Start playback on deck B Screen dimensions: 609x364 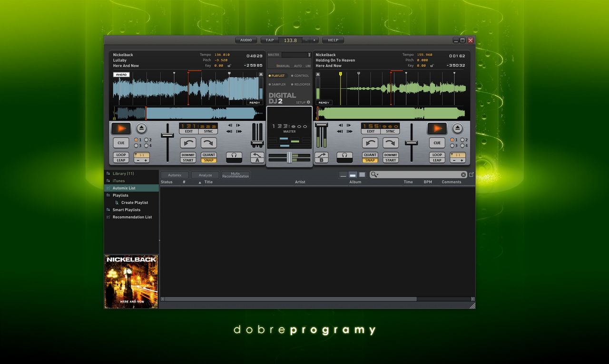pyautogui.click(x=437, y=128)
